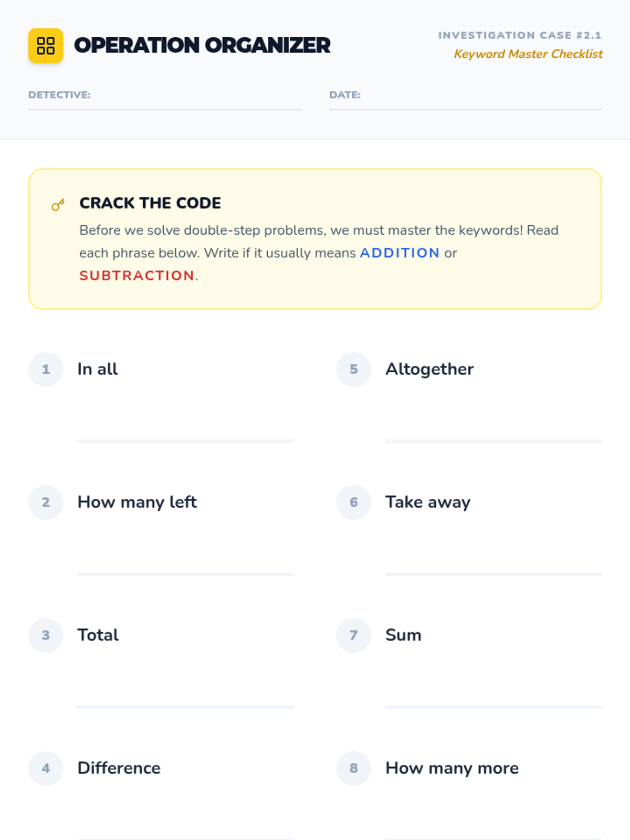This screenshot has width=630, height=840.
Task: Click the answer line under Take away
Action: (493, 574)
